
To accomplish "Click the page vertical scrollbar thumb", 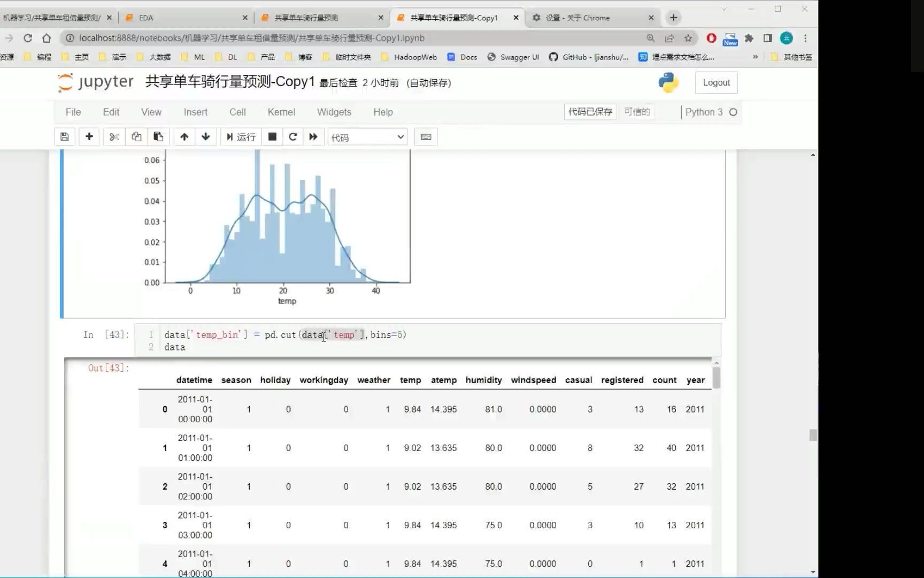I will pos(813,435).
